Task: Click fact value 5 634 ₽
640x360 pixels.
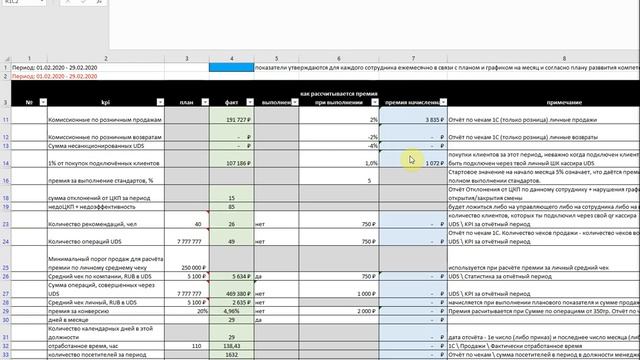Action: 231,276
